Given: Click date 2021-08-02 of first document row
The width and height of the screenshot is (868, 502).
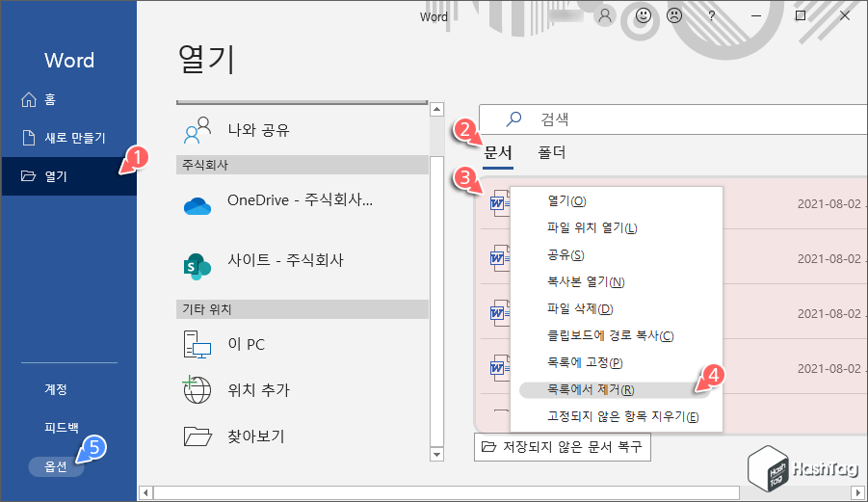Looking at the screenshot, I should click(x=829, y=204).
